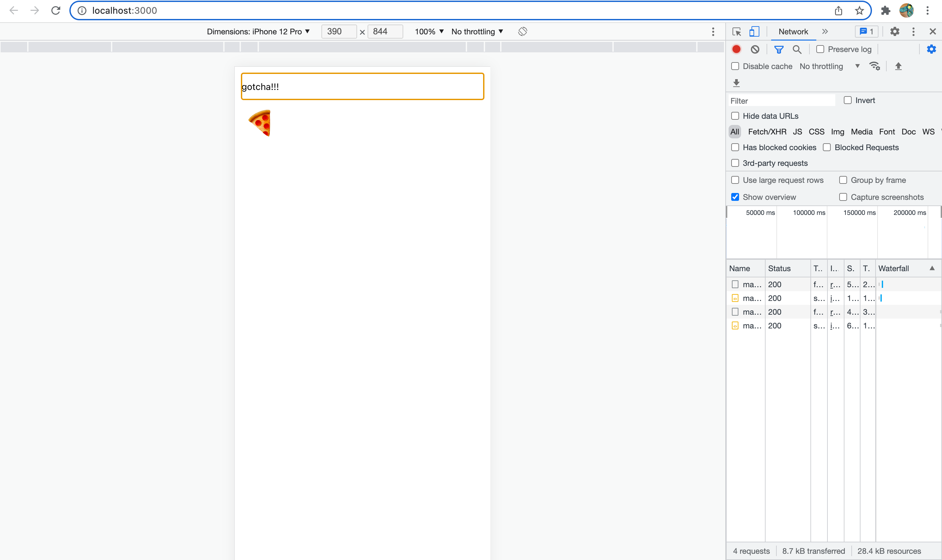Open the iPhone 12 Pro dimensions dropdown
Screen dimensions: 942x560
point(258,31)
